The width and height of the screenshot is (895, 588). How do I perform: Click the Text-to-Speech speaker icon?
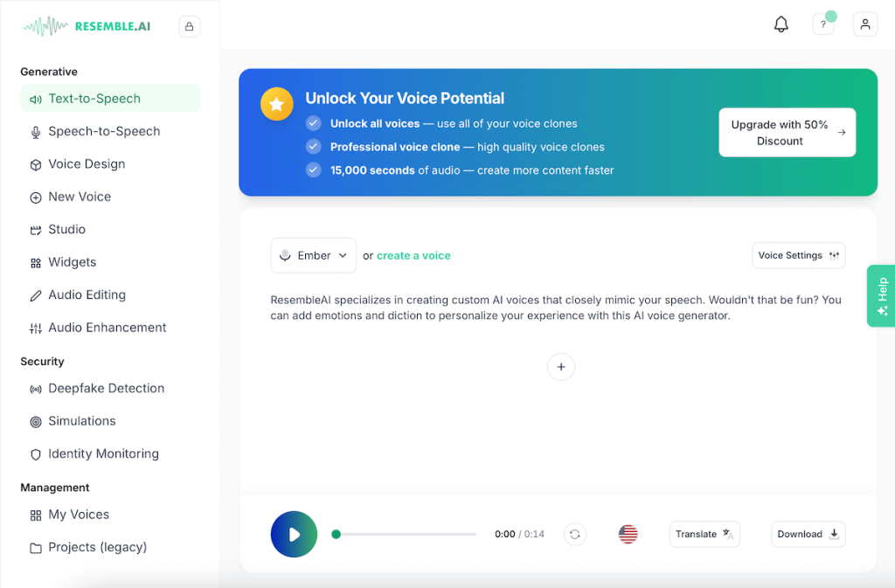35,100
